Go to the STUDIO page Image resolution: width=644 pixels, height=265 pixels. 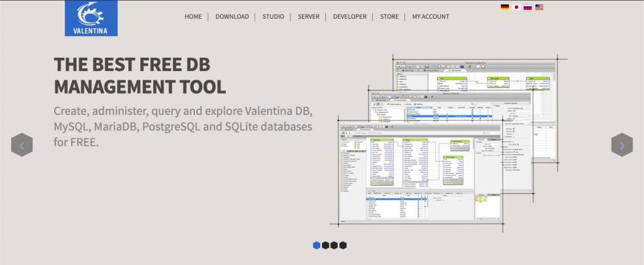[273, 17]
